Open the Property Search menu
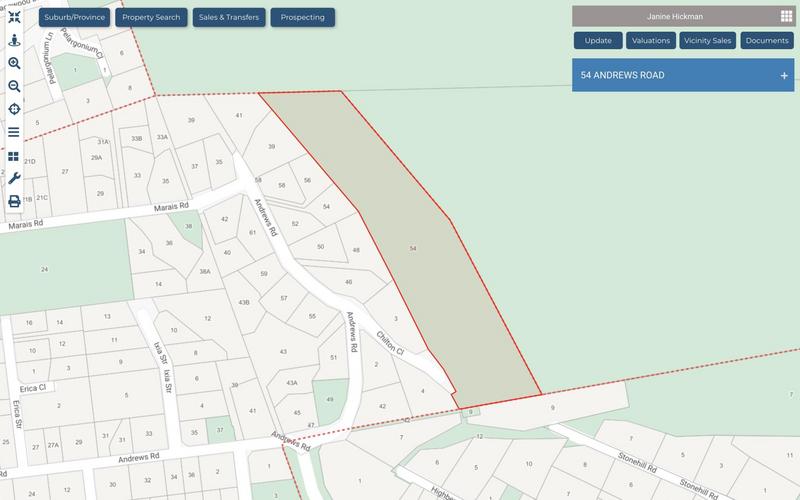The height and width of the screenshot is (500, 800). point(150,18)
